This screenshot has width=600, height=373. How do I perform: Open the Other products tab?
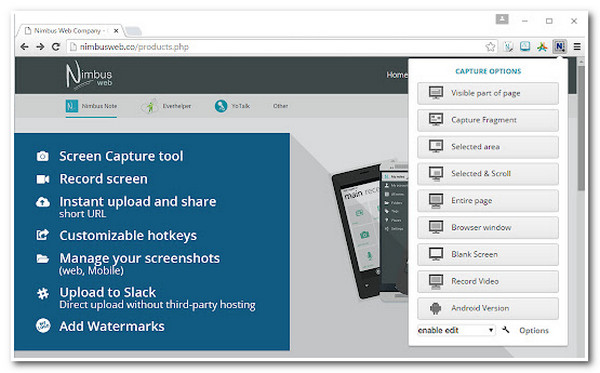[x=280, y=106]
